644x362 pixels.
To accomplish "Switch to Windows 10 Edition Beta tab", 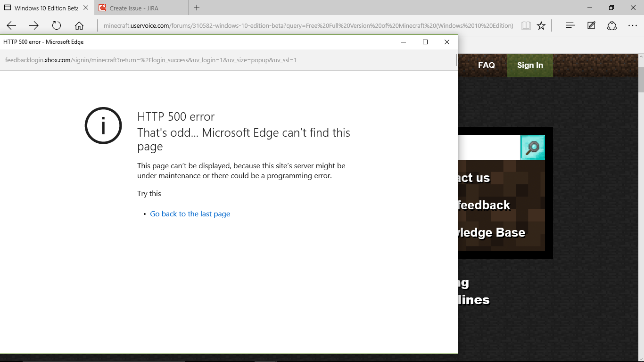I will coord(46,8).
